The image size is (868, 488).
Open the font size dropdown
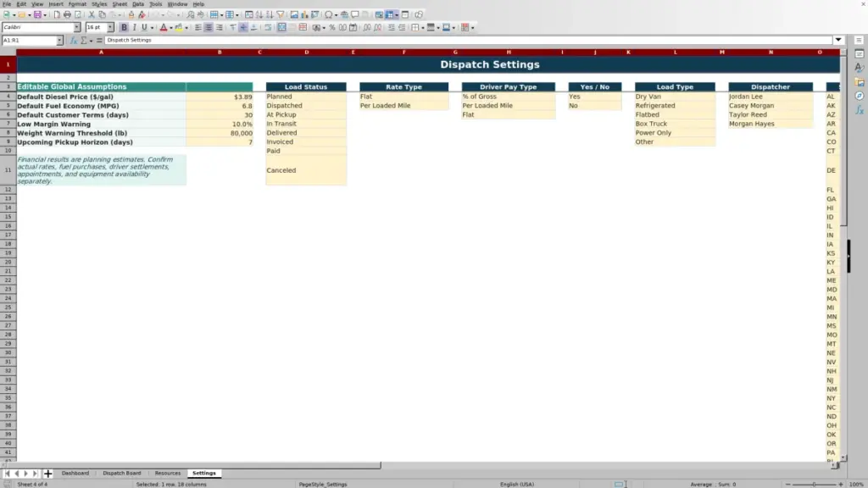110,28
